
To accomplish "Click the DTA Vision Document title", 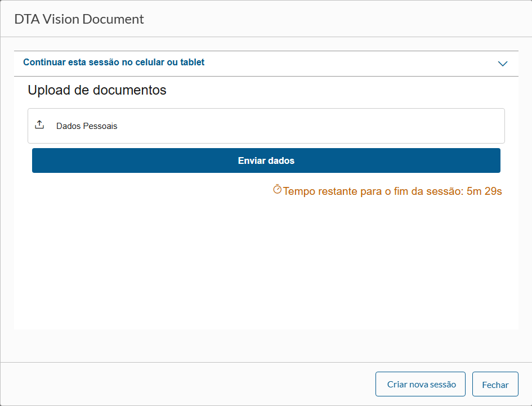I will click(x=79, y=19).
